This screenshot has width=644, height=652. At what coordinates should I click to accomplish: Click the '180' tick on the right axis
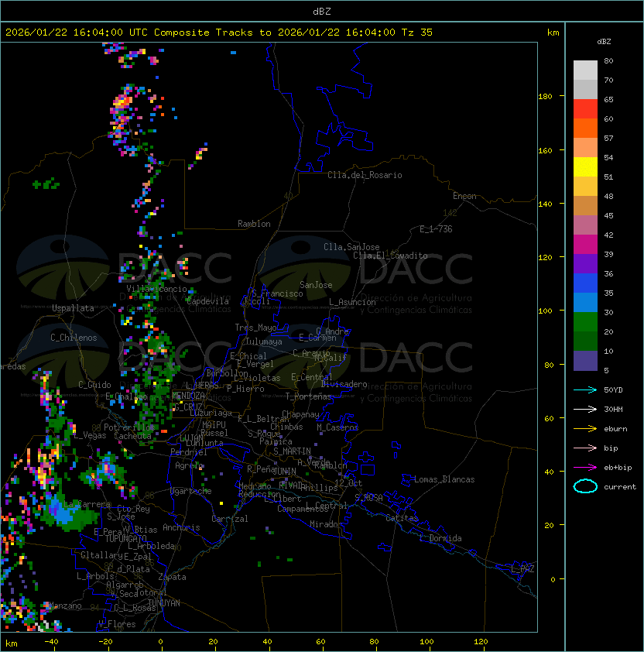click(x=545, y=97)
